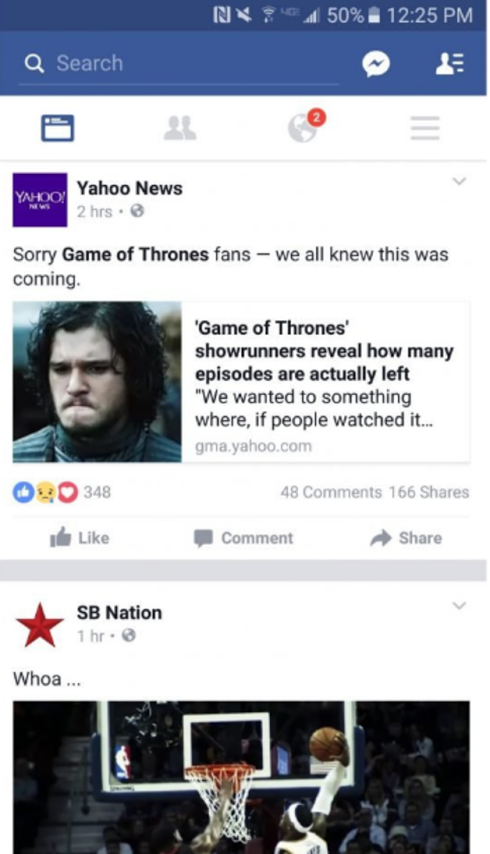Open SB Nation red star avatar
The height and width of the screenshot is (854, 490).
(40, 624)
